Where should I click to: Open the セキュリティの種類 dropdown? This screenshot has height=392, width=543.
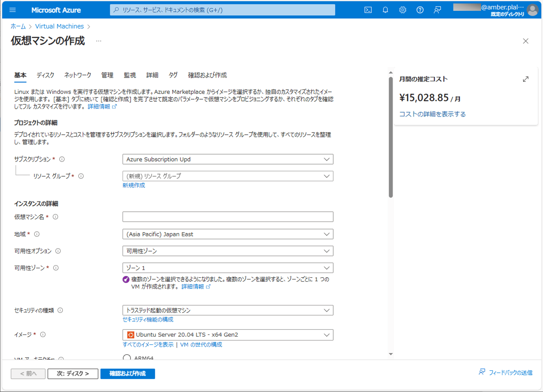[x=228, y=311]
